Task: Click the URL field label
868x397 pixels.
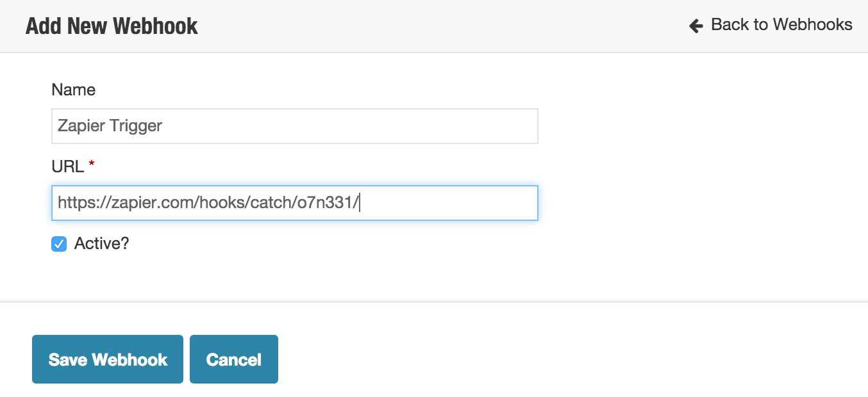Action: tap(68, 167)
